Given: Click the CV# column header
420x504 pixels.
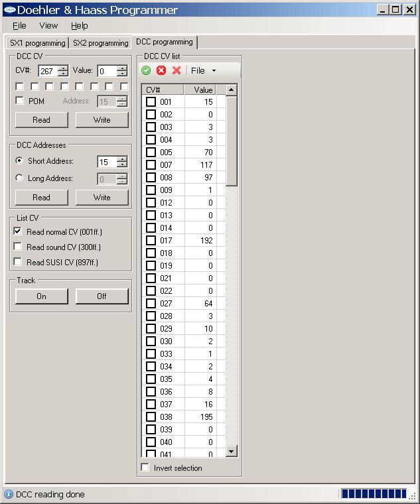Looking at the screenshot, I should (163, 90).
